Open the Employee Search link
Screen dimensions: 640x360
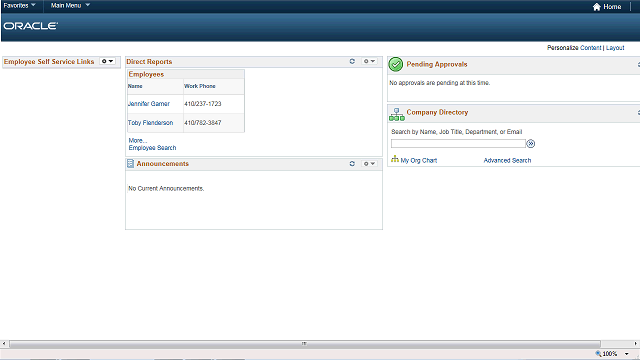152,148
